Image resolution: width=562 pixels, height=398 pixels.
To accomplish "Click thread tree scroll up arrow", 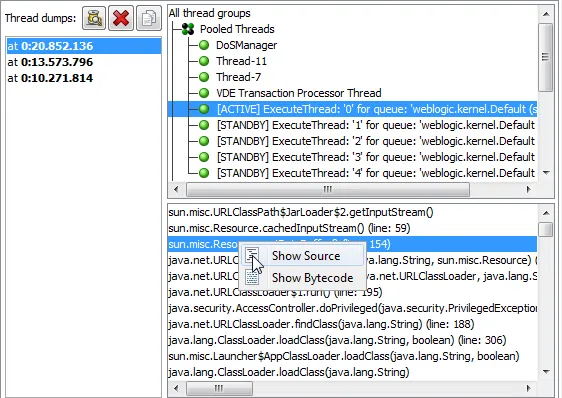I will pyautogui.click(x=546, y=14).
